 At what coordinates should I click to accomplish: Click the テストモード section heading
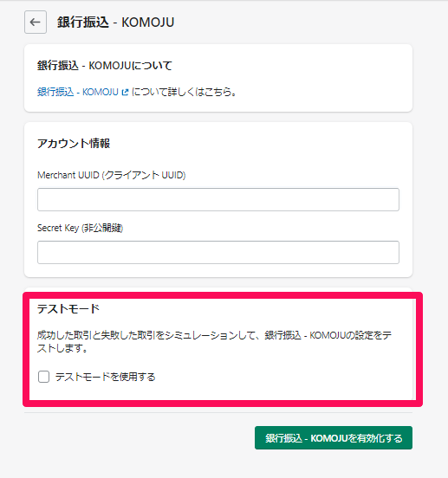[x=68, y=309]
